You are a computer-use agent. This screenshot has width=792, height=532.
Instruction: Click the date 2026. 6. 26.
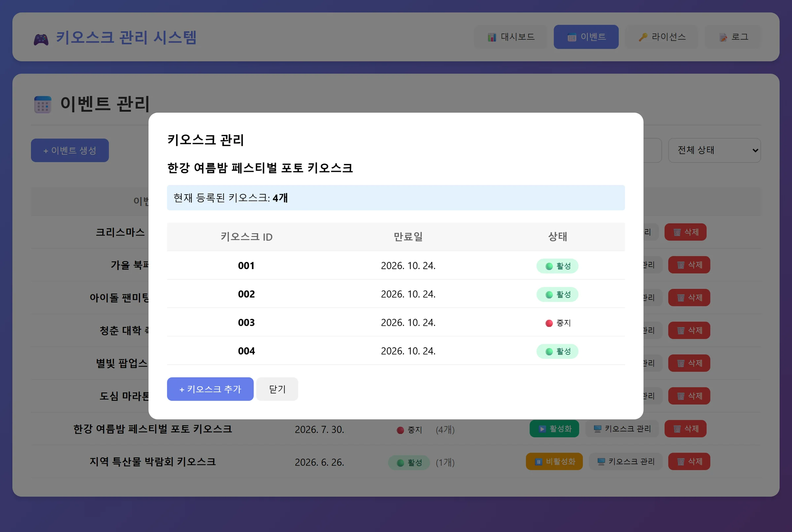click(x=319, y=462)
